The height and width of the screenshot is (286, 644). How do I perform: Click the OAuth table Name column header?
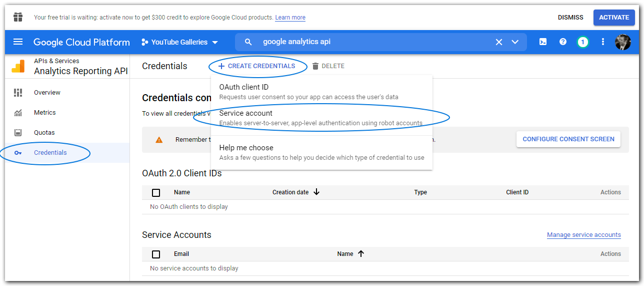point(182,192)
